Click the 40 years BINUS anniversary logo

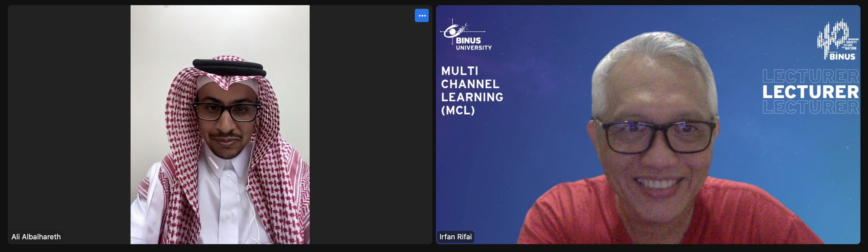(x=838, y=40)
